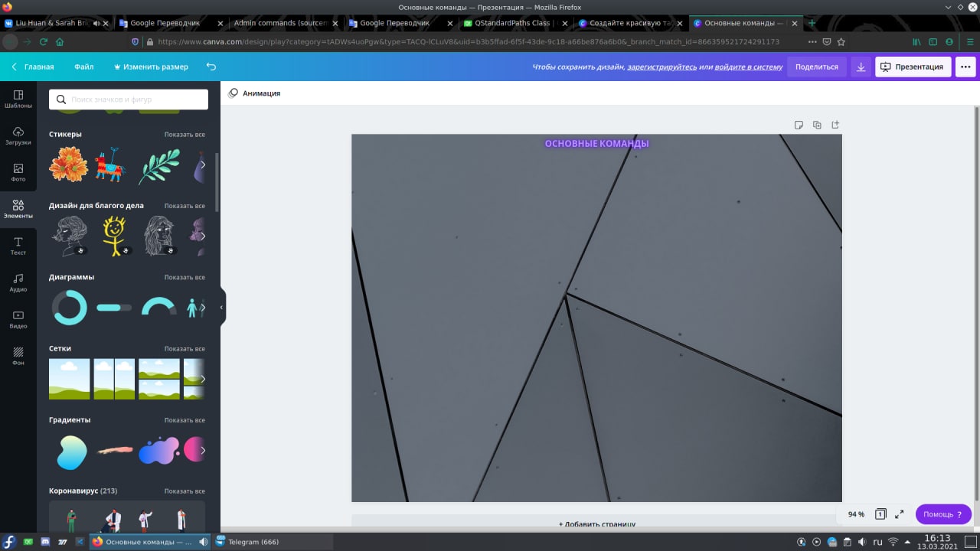Open the Фото sidebar panel

coord(18,172)
